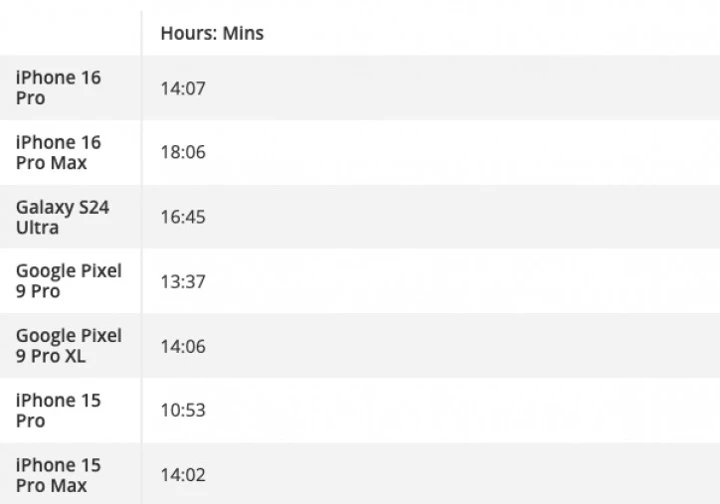This screenshot has height=504, width=720.
Task: Select the Google Pixel 9 Pro XL label
Action: [68, 346]
